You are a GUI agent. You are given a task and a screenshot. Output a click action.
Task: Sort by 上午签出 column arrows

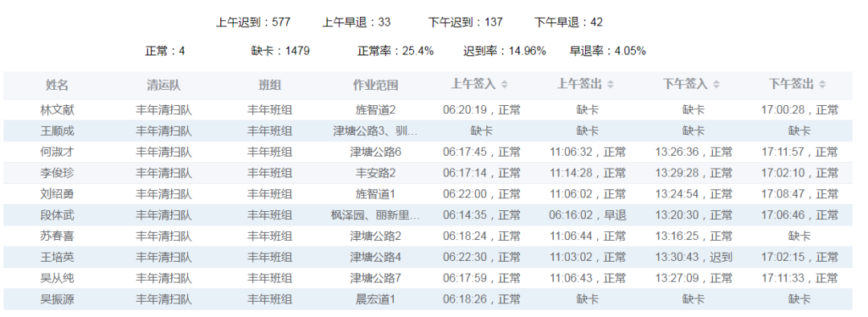[610, 84]
